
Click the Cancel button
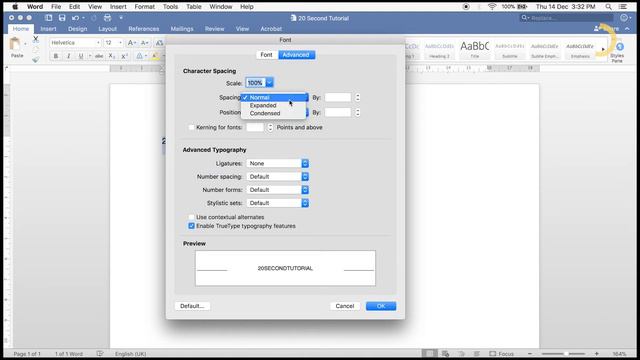click(344, 306)
